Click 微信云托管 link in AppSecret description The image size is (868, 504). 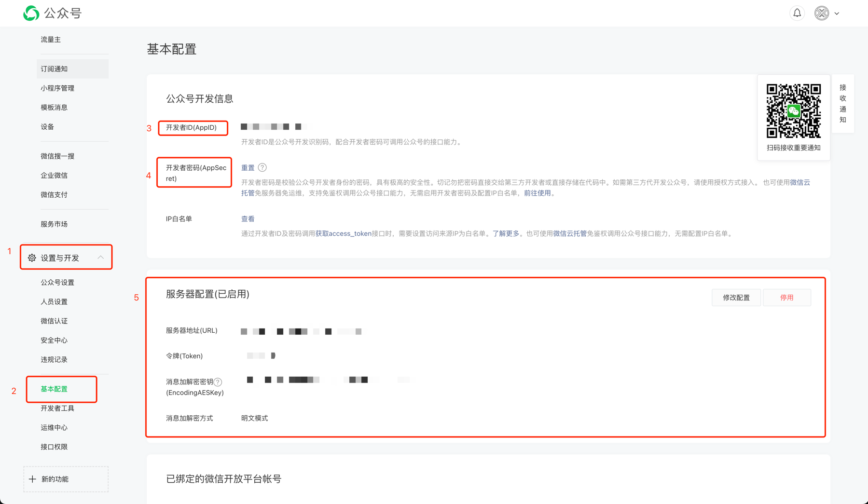pyautogui.click(x=800, y=182)
